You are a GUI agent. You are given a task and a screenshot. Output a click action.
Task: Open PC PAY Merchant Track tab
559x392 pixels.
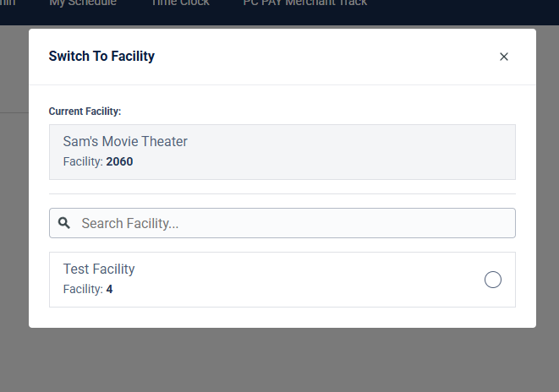pos(304,4)
